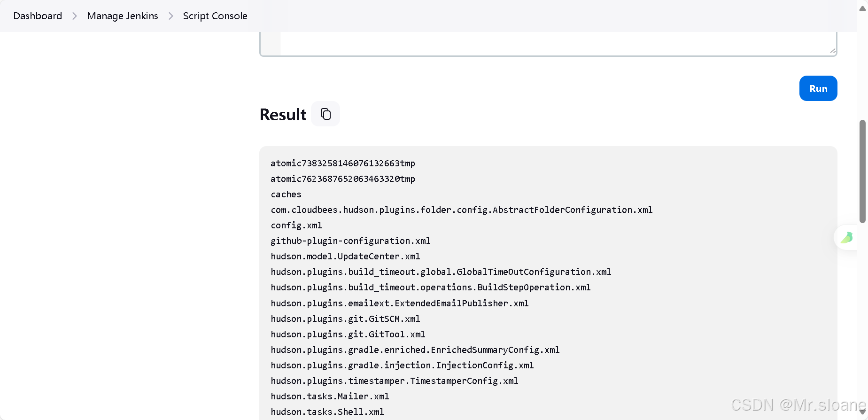Click the breadcrumb chevron after Dashboard

pyautogui.click(x=75, y=16)
